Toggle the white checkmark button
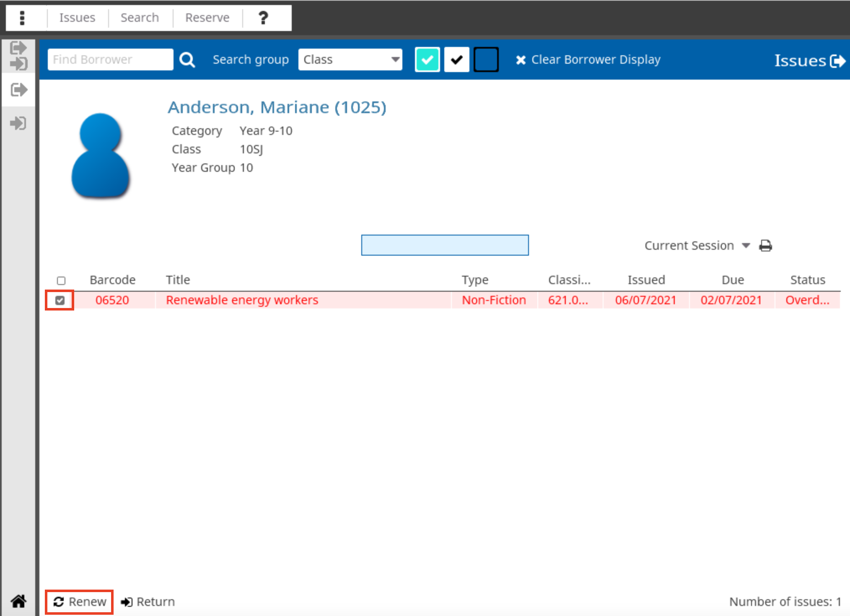Image resolution: width=850 pixels, height=616 pixels. 456,60
